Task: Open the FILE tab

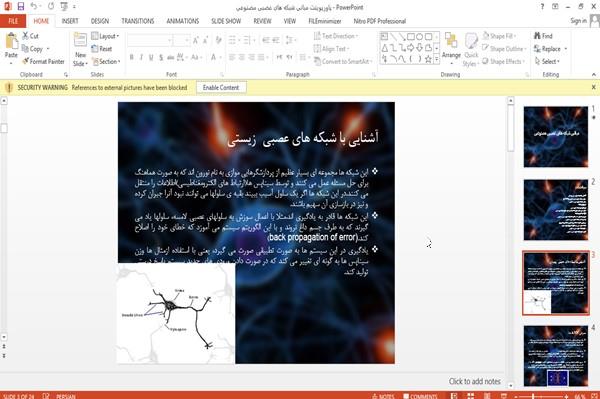Action: click(13, 21)
